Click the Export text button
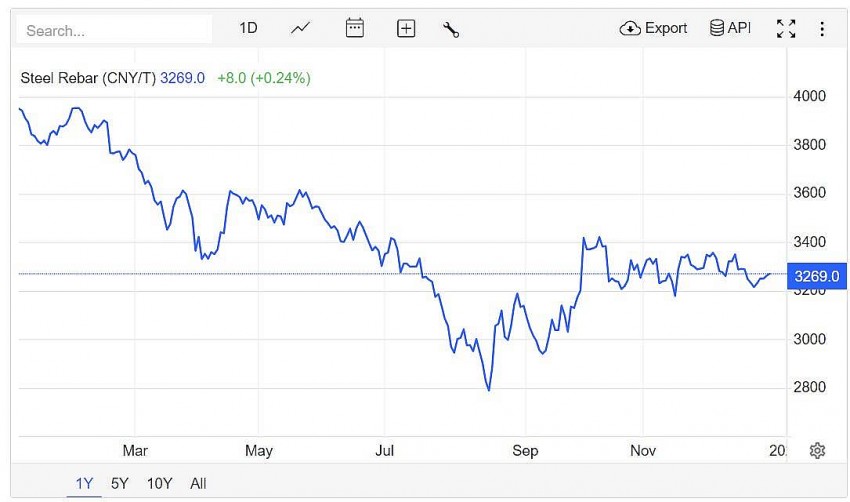Image resolution: width=850 pixels, height=502 pixels. coord(666,29)
